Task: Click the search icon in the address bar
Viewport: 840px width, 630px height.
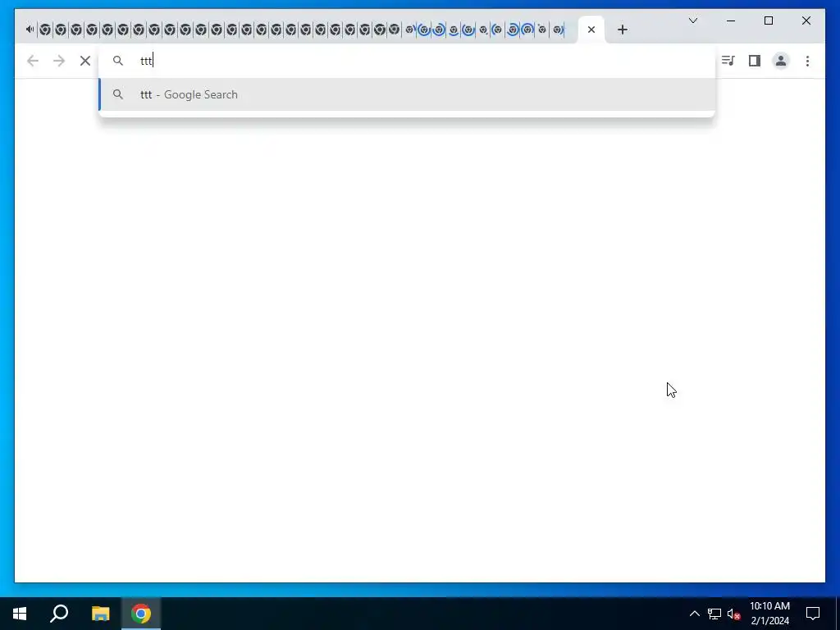Action: coord(118,61)
